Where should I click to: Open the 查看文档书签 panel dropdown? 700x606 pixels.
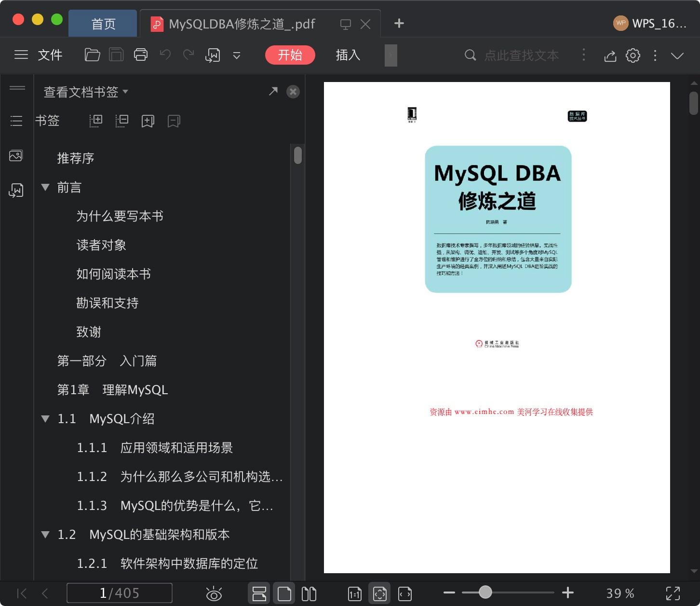click(x=86, y=92)
